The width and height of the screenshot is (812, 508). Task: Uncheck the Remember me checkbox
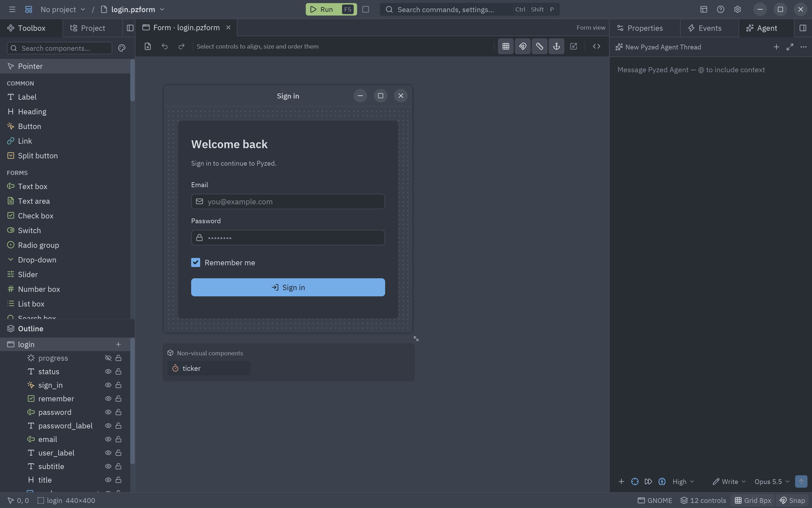(x=196, y=262)
